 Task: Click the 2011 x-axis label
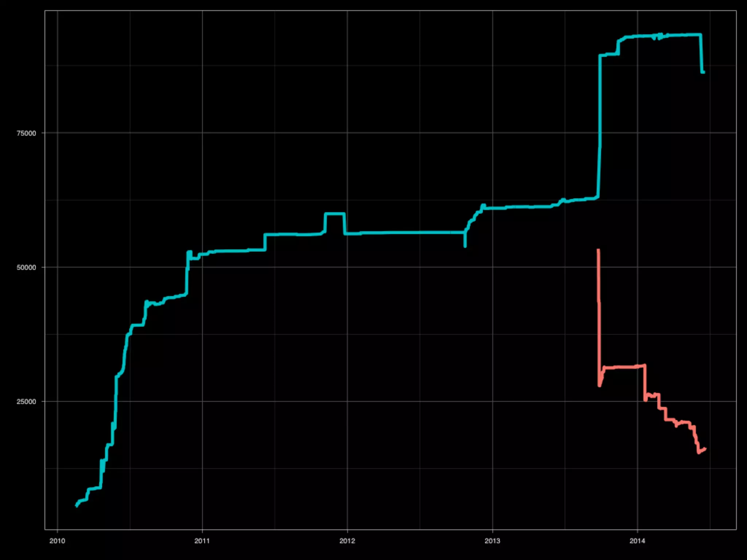[202, 541]
